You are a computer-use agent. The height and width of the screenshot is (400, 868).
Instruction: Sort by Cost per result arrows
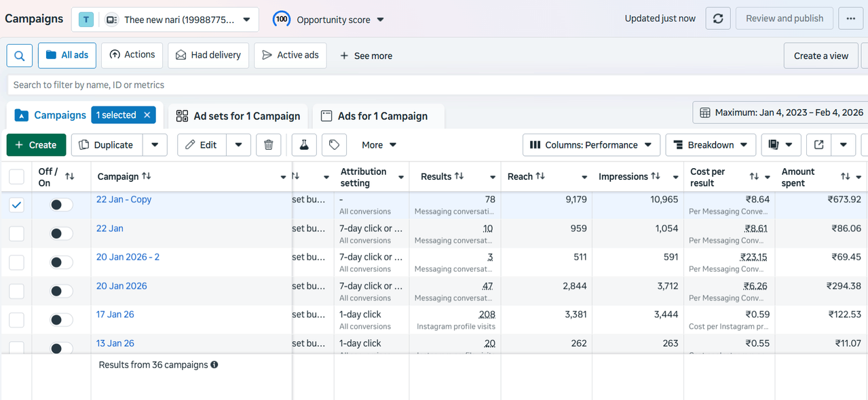click(754, 176)
